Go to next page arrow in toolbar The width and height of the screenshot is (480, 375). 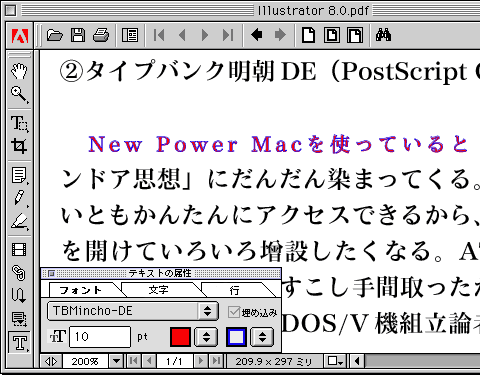[x=205, y=35]
